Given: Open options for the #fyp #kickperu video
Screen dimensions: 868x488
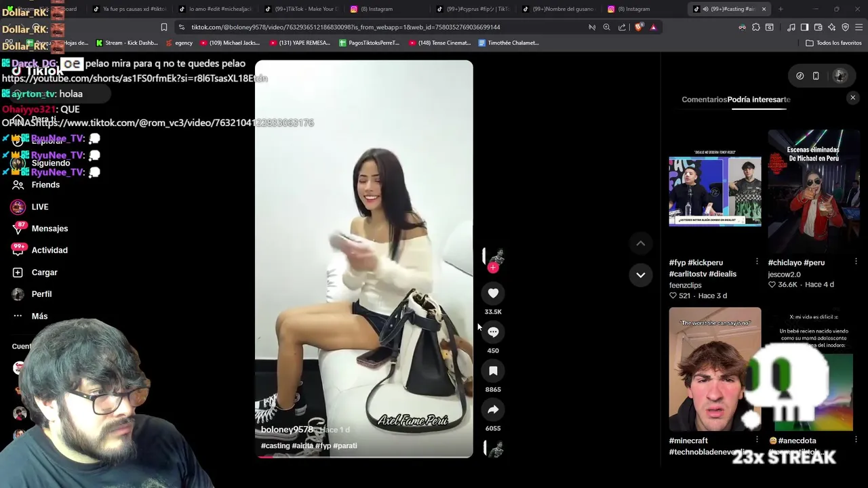Looking at the screenshot, I should 757,262.
